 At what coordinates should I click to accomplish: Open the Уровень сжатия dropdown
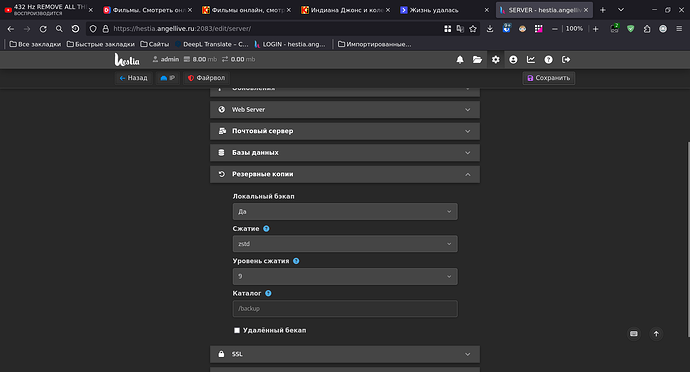(x=345, y=276)
